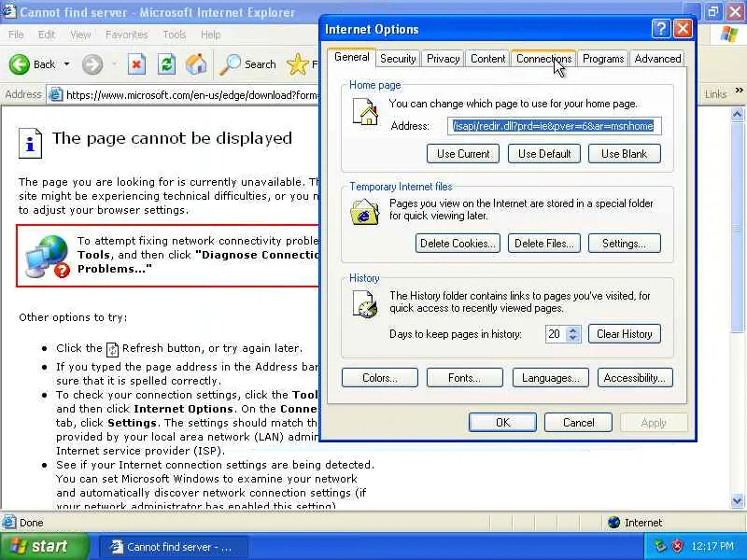Click the Home toolbar icon
747x560 pixels.
[196, 64]
